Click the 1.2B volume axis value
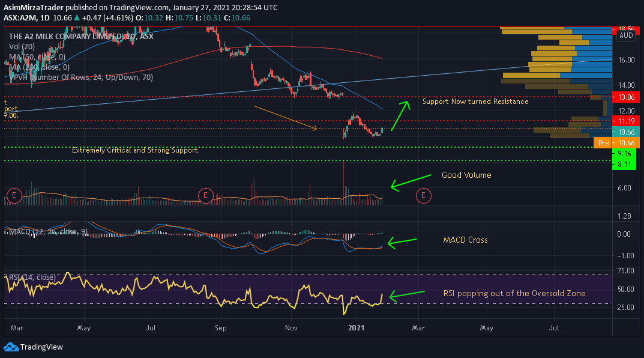 coord(624,216)
